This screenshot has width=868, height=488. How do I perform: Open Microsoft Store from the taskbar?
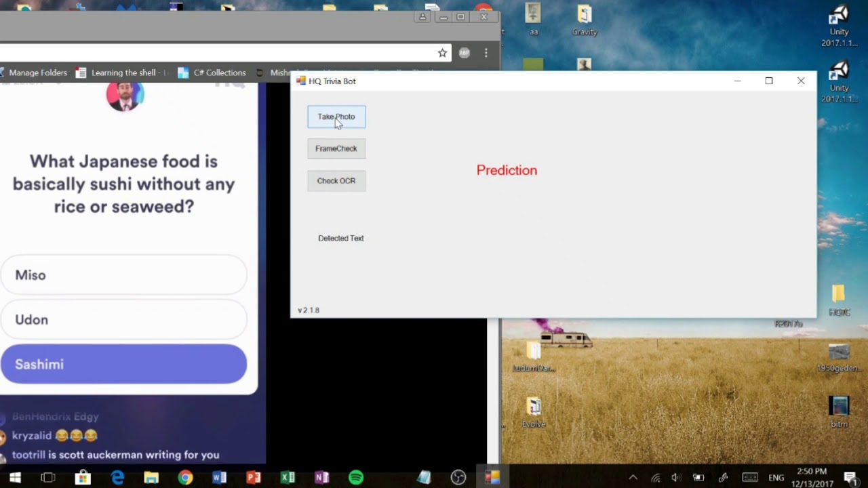(83, 478)
